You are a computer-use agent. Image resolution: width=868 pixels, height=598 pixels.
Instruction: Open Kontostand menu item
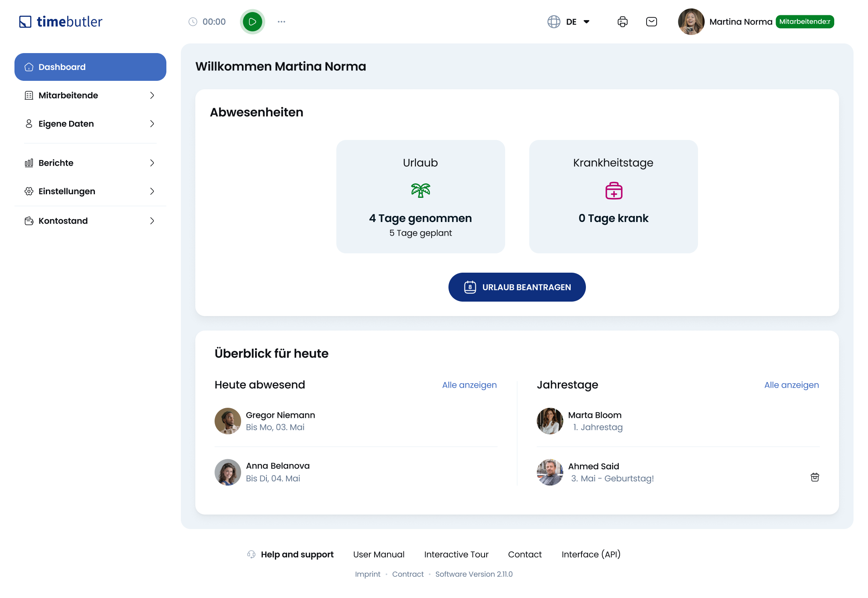[63, 221]
